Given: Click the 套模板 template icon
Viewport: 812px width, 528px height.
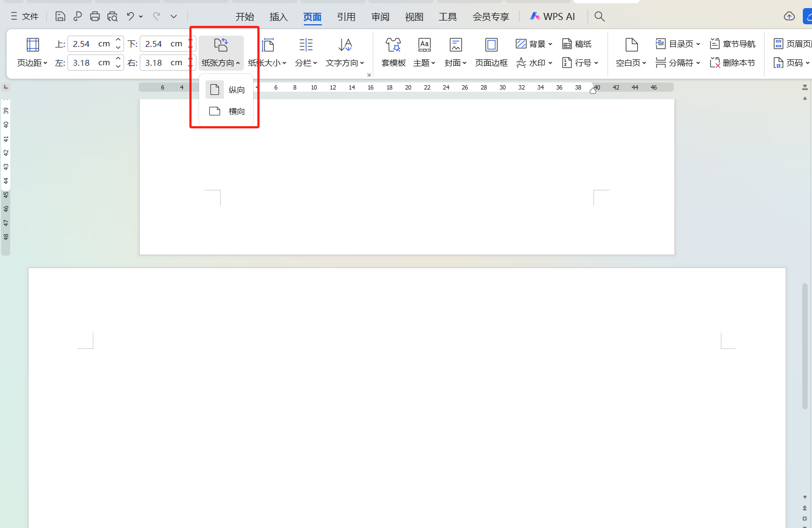Looking at the screenshot, I should pyautogui.click(x=393, y=52).
